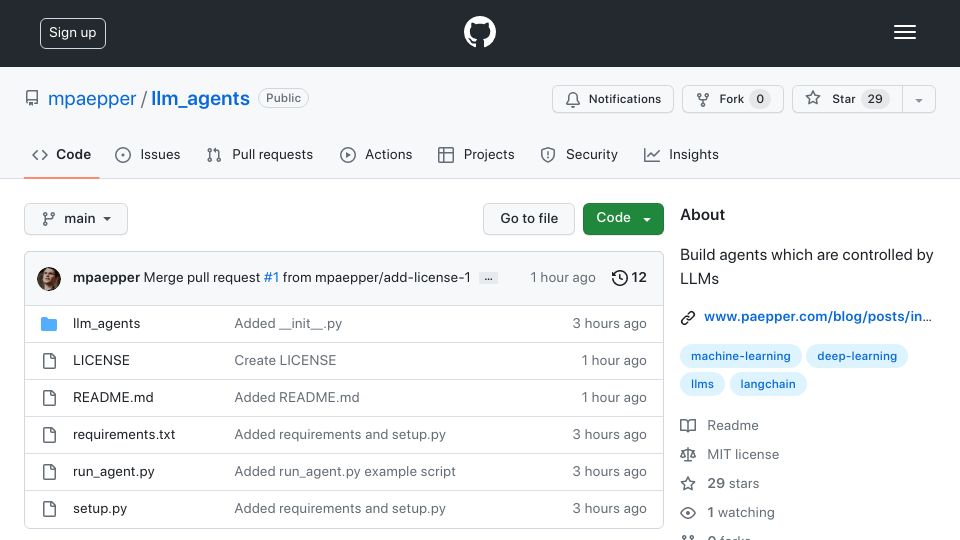Click the repository book icon beside mpaepper
This screenshot has height=540, width=960.
32,98
